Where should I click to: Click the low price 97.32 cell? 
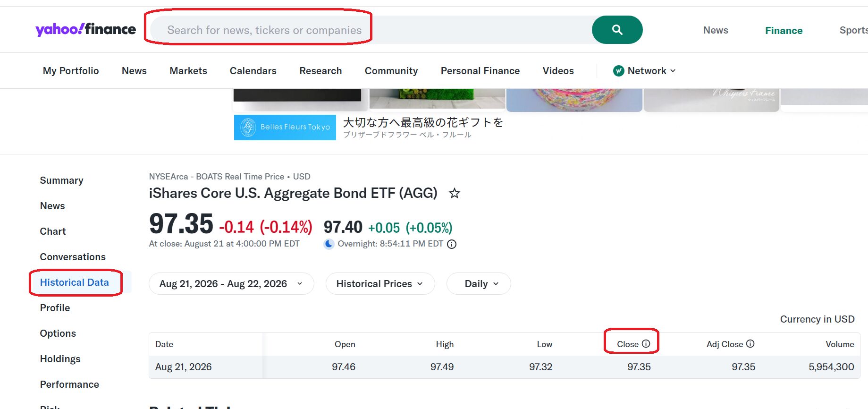point(540,367)
